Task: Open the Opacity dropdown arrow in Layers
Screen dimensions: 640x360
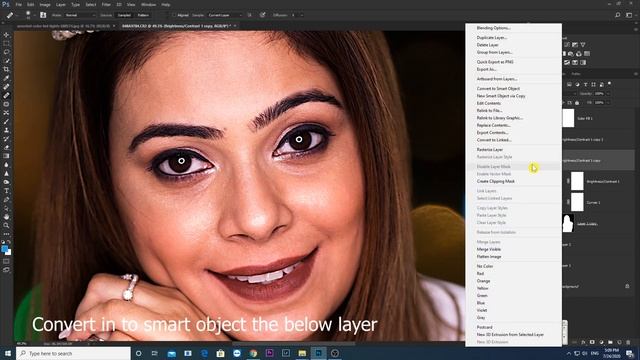Action: point(608,93)
